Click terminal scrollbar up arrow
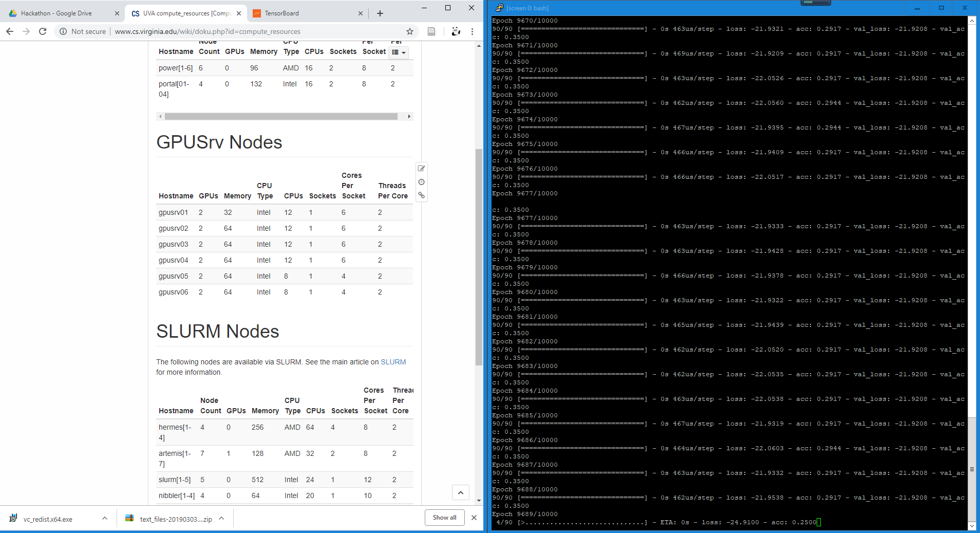The height and width of the screenshot is (533, 980). click(x=972, y=21)
